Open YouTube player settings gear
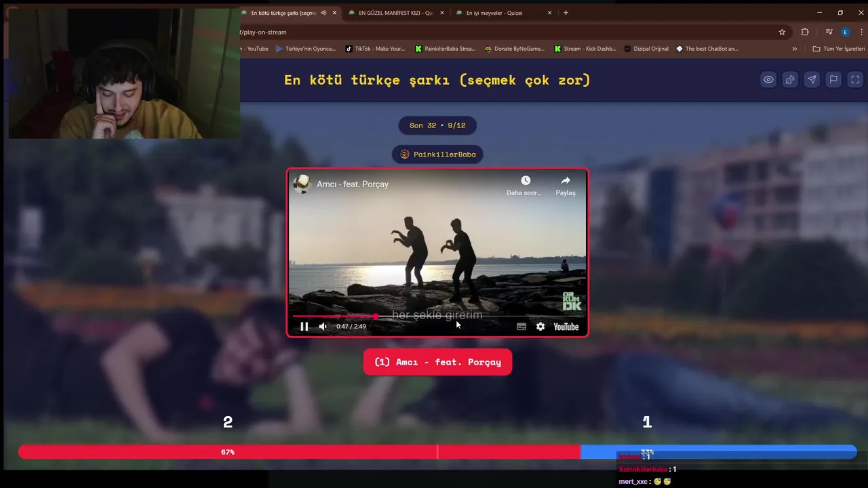Image resolution: width=868 pixels, height=488 pixels. pyautogui.click(x=540, y=327)
